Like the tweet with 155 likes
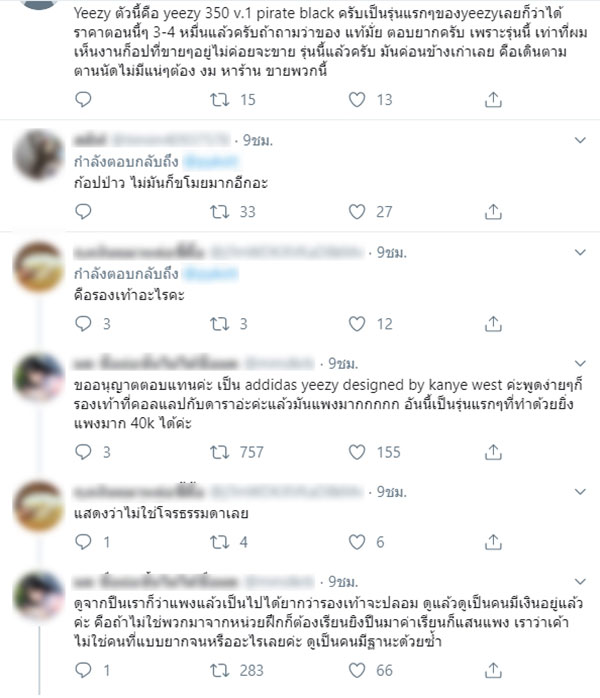The height and width of the screenshot is (698, 600). [357, 452]
